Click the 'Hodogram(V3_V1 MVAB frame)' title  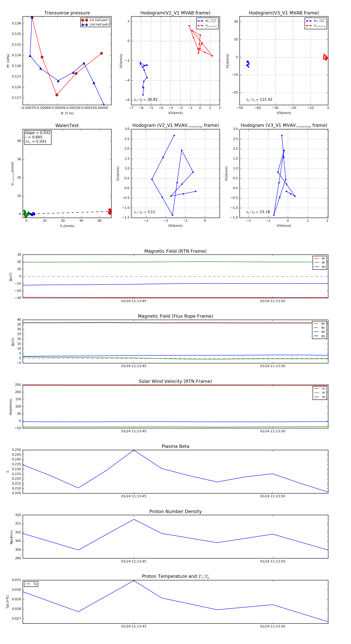point(284,13)
